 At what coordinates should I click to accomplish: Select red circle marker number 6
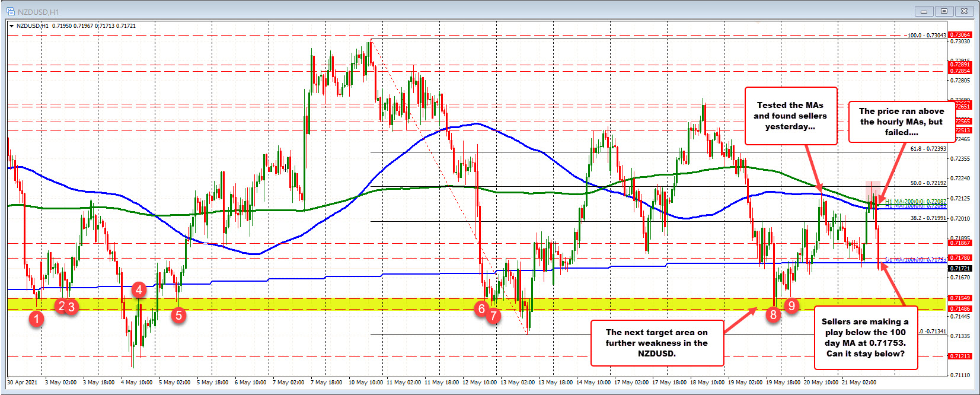coord(481,308)
